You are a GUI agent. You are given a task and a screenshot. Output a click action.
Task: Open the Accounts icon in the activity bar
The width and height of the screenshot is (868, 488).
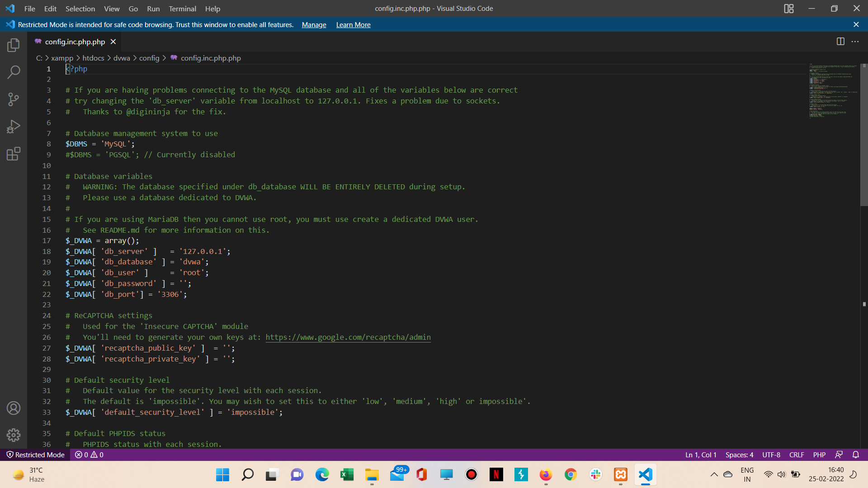point(14,408)
